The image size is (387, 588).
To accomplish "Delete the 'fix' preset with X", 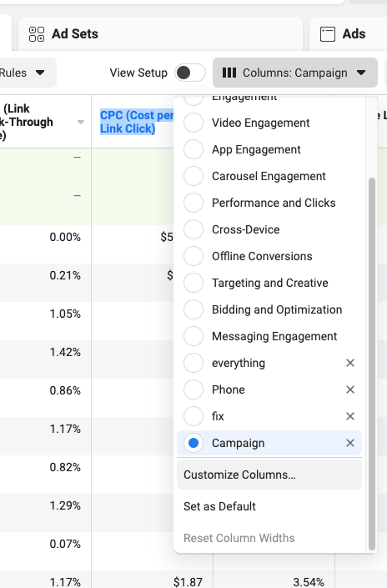I will (349, 416).
